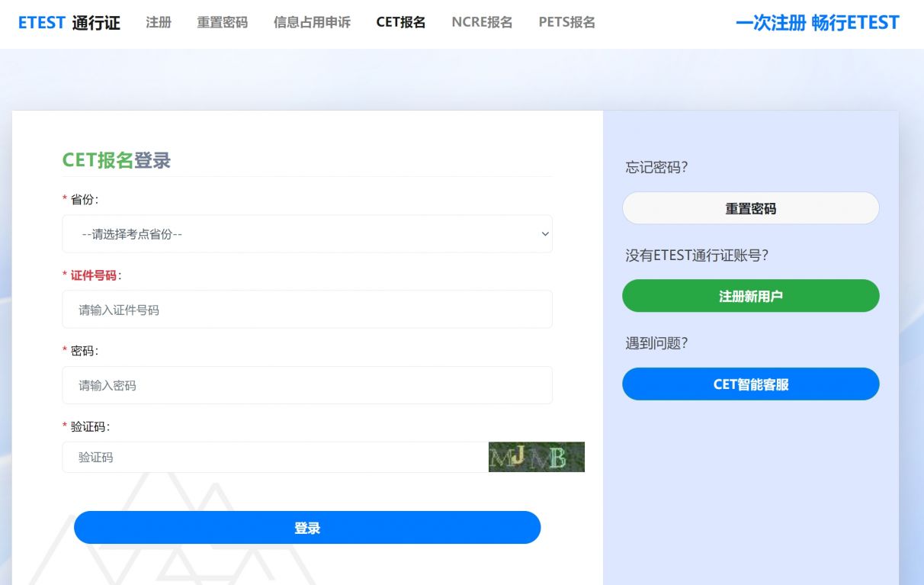The width and height of the screenshot is (924, 585).
Task: Open the 重置密码 page from top navigation
Action: 223,22
